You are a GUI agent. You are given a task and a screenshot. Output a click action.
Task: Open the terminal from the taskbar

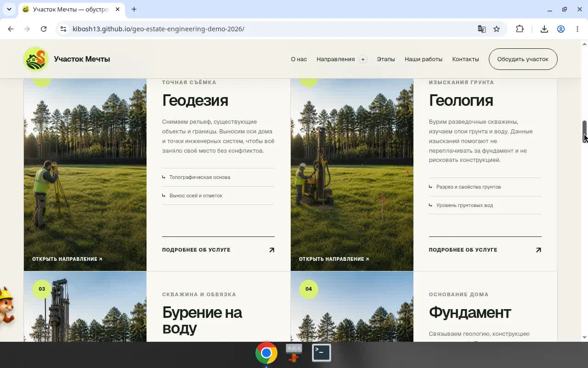pos(322,353)
